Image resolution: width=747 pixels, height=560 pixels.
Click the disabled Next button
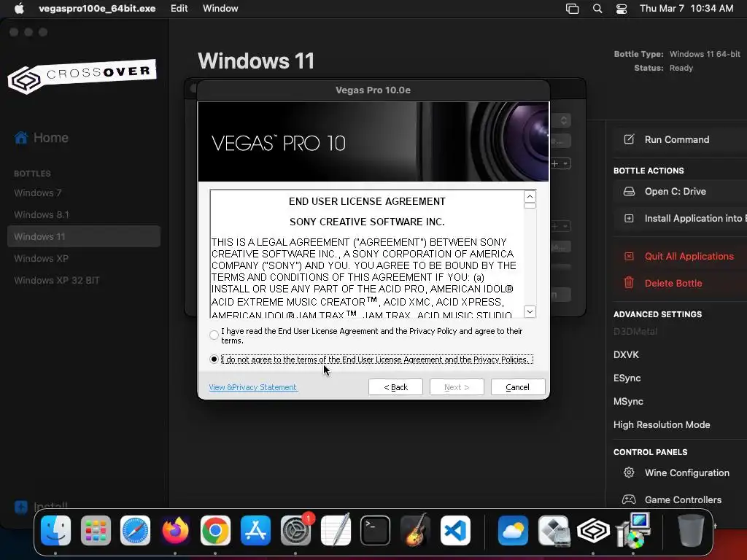point(457,387)
